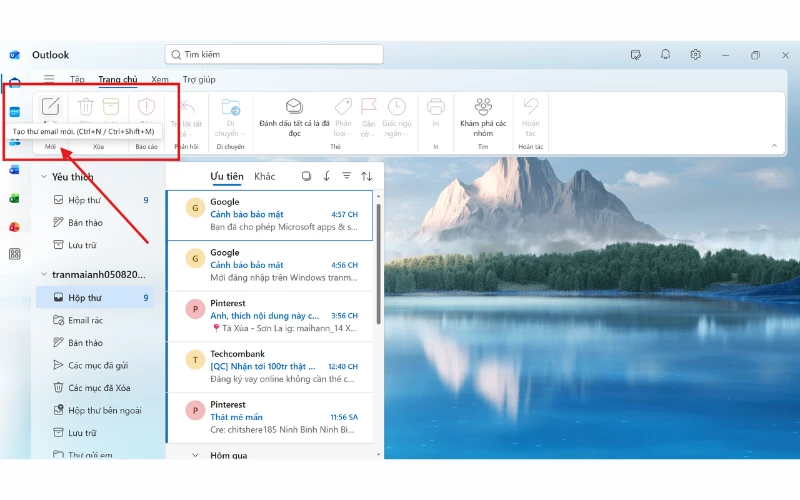Open the notifications bell
The image size is (800, 500).
[665, 54]
